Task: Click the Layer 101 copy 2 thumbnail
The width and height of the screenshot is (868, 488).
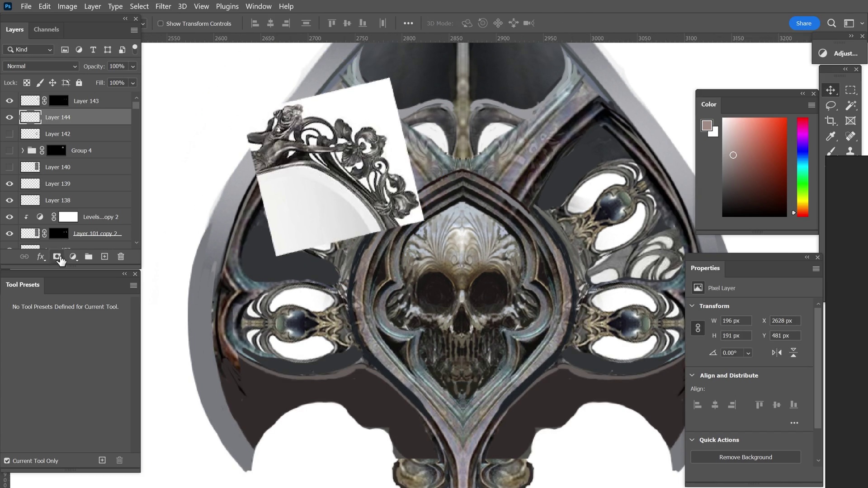Action: (x=30, y=233)
